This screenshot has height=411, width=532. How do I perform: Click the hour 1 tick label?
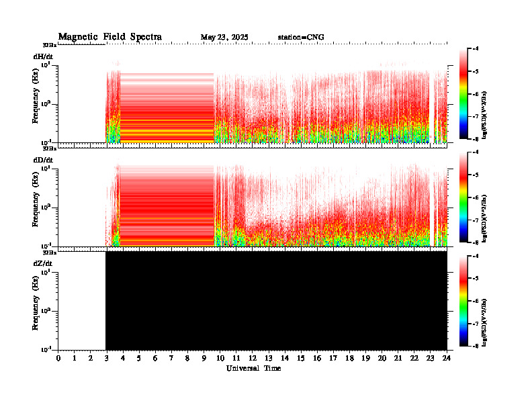pos(75,359)
